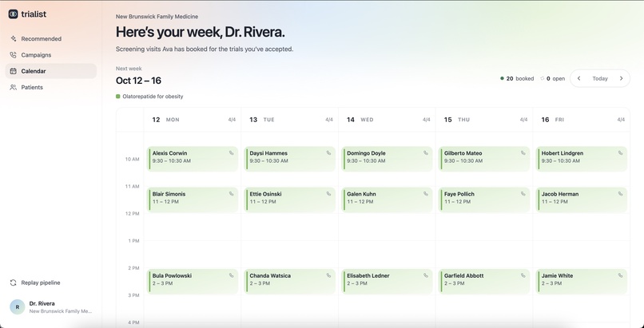Open Elisabeth Ledner 2 PM appointment
The width and height of the screenshot is (644, 328).
click(x=387, y=281)
